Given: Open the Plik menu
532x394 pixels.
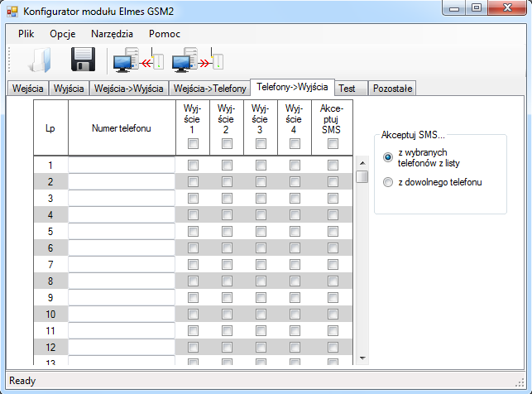Looking at the screenshot, I should tap(26, 34).
